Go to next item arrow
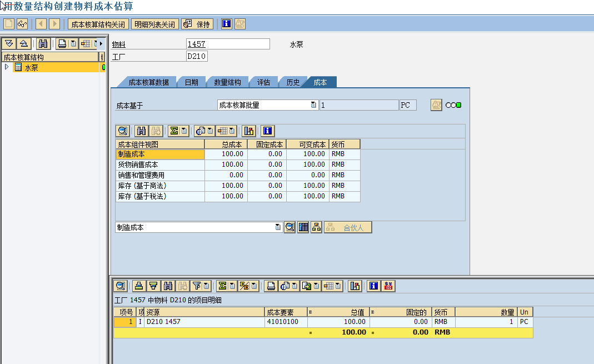 point(54,24)
